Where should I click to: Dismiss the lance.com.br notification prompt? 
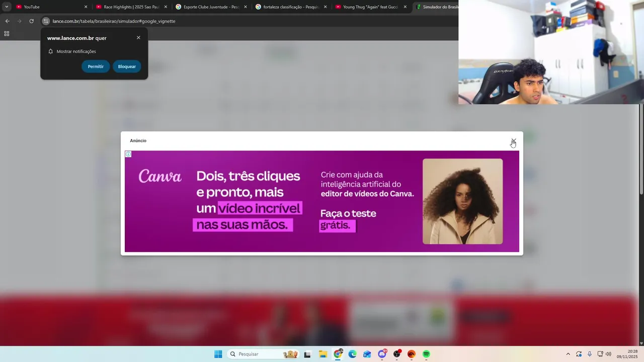[138, 38]
